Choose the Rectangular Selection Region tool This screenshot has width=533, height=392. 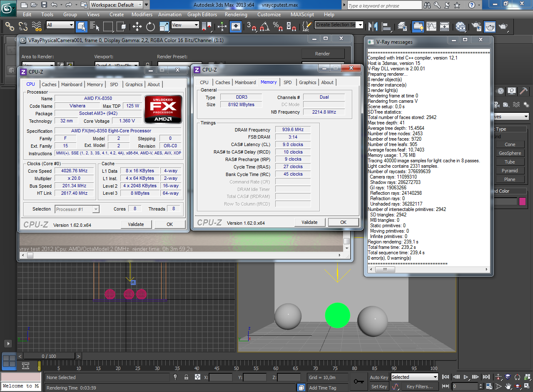pos(108,26)
